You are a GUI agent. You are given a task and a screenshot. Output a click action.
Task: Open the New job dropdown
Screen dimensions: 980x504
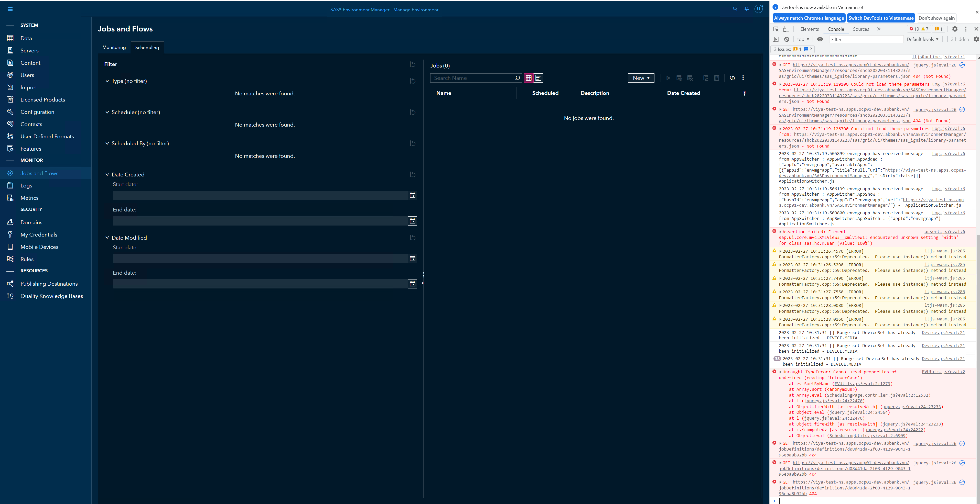(641, 78)
